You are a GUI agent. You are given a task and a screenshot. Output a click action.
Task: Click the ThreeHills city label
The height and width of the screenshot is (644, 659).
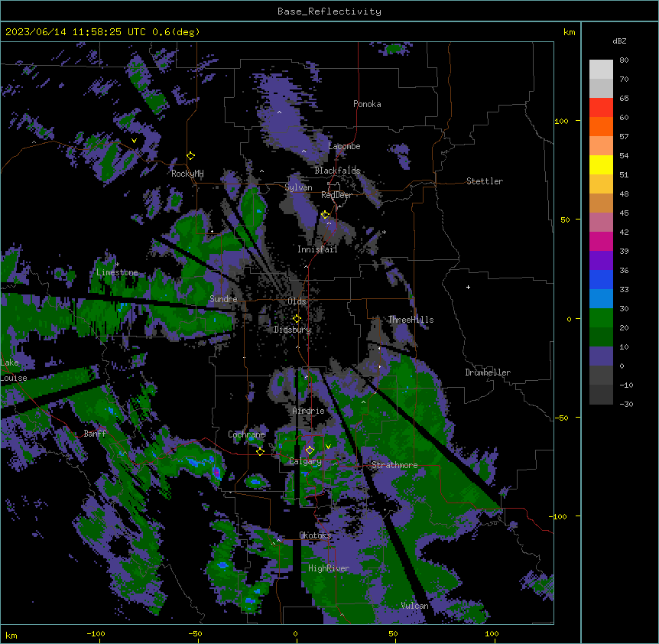click(411, 320)
